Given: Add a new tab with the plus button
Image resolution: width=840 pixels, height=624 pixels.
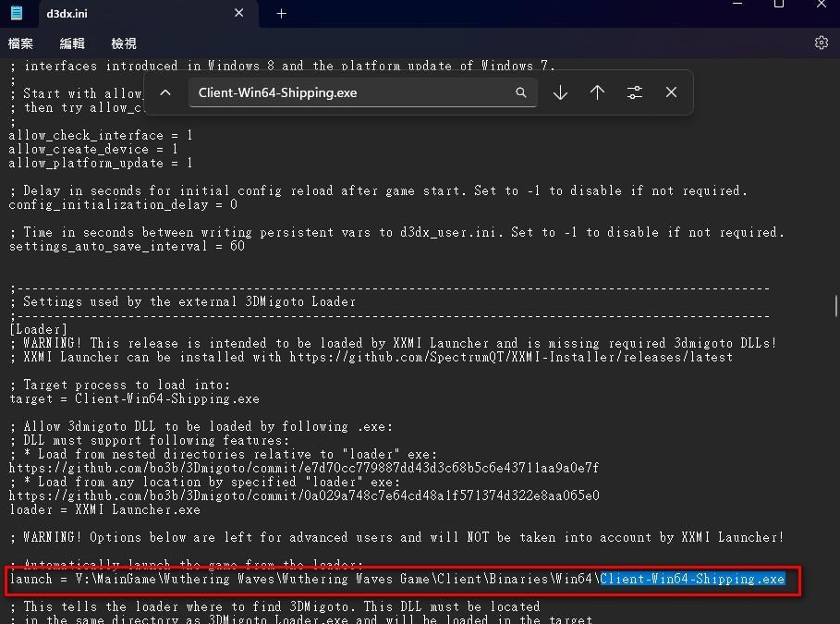Looking at the screenshot, I should (281, 13).
